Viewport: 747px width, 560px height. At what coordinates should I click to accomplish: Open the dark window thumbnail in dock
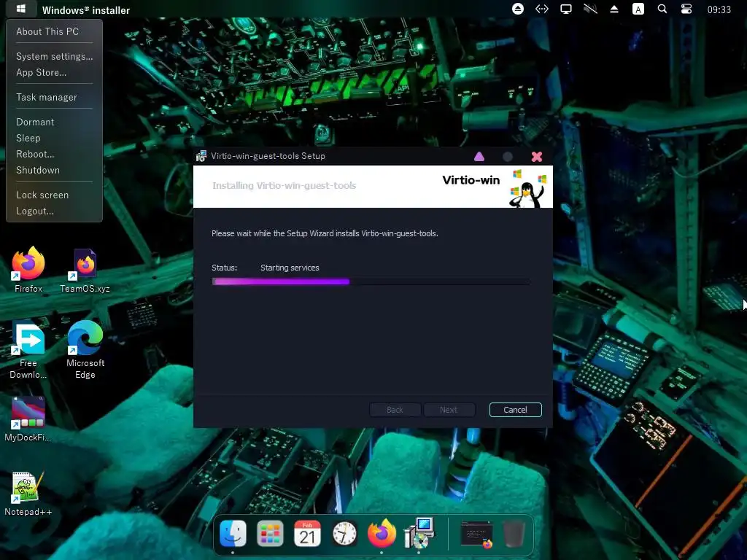[x=477, y=534]
